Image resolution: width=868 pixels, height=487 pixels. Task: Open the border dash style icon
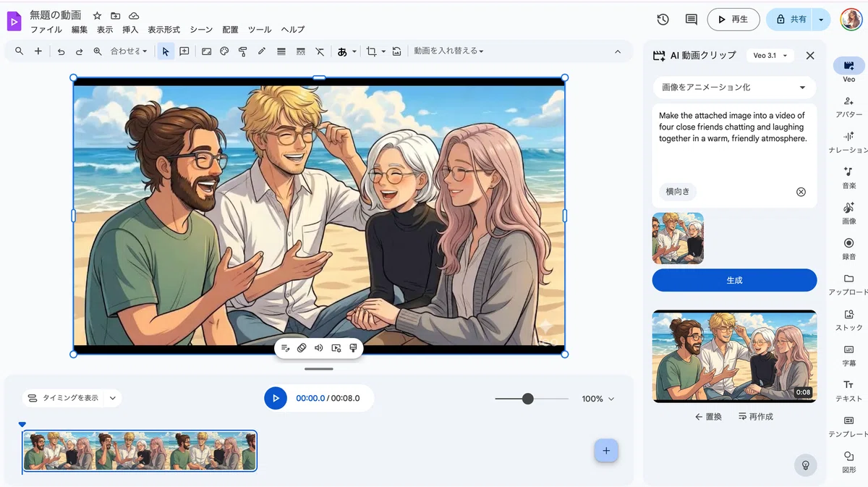click(301, 51)
